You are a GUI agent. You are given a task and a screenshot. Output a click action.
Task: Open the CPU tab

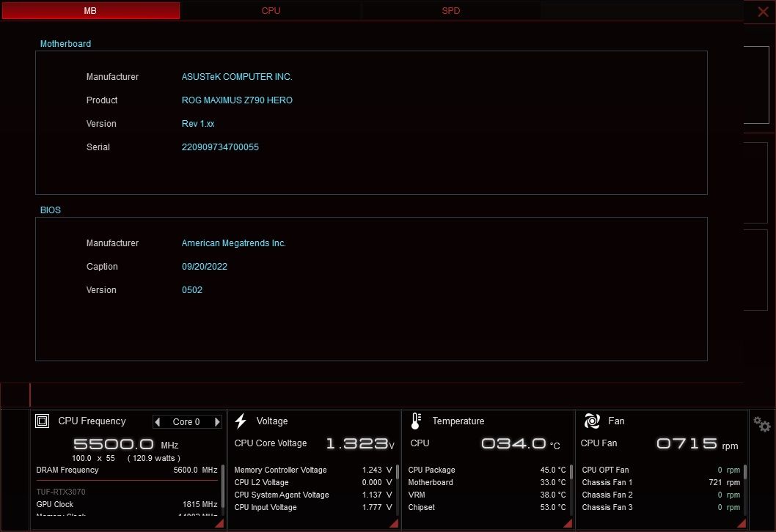pos(271,10)
